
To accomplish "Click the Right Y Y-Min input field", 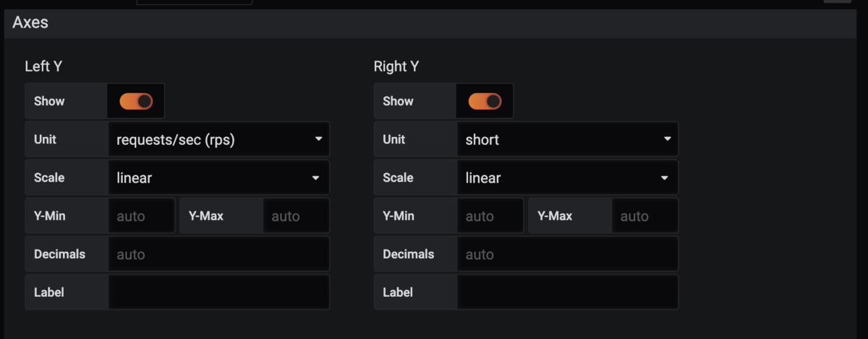I will pyautogui.click(x=490, y=216).
